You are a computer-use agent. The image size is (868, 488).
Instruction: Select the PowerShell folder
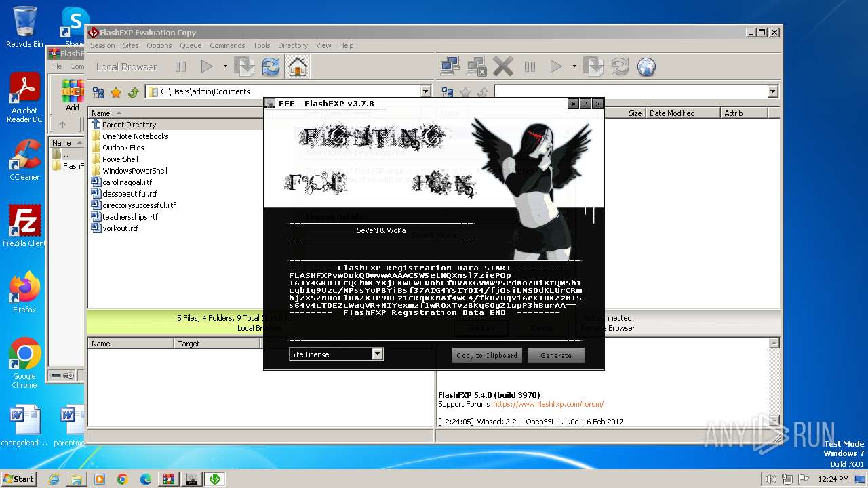pyautogui.click(x=120, y=159)
